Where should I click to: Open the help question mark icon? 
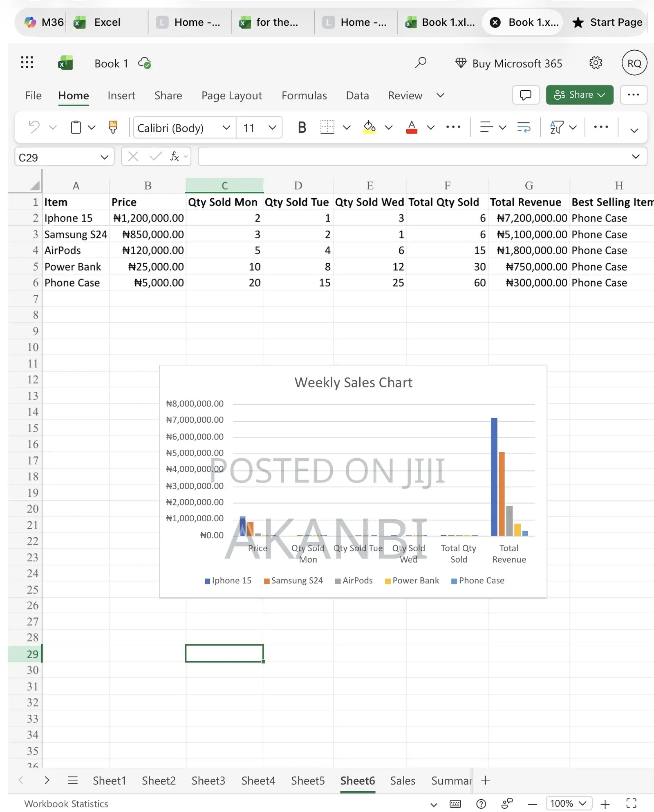tap(482, 804)
